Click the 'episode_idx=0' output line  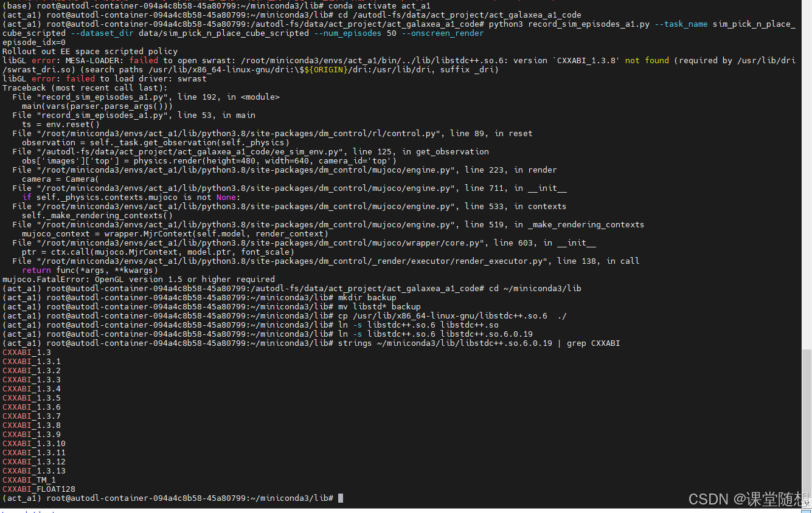[34, 43]
